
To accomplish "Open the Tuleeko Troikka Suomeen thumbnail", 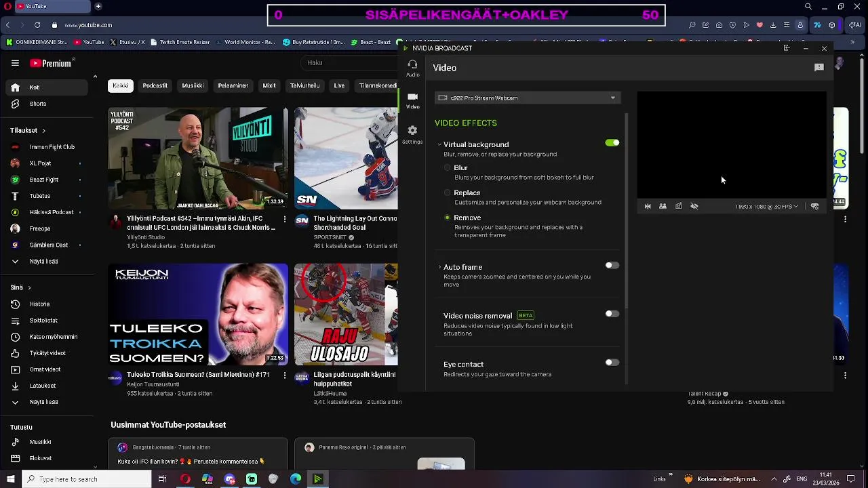I will click(198, 314).
